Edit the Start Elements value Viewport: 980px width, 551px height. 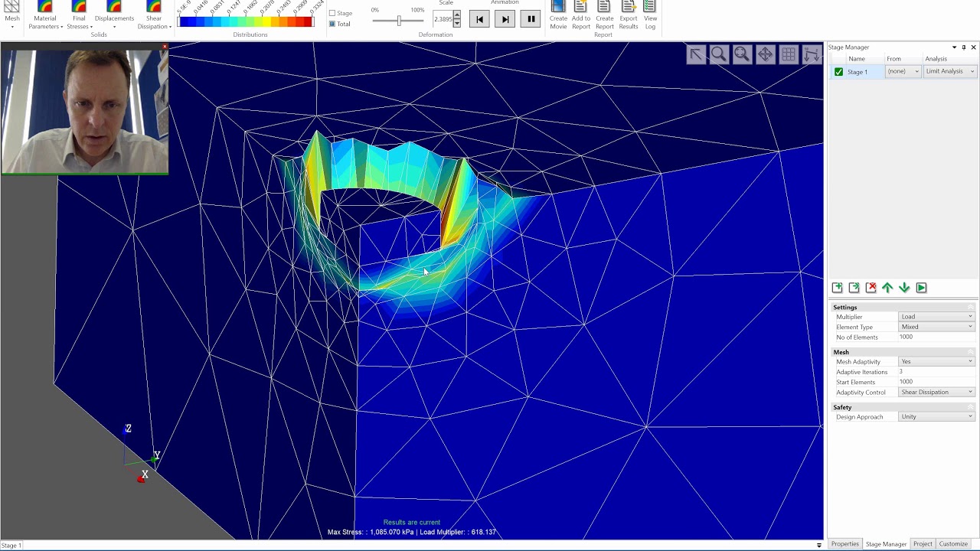tap(937, 382)
